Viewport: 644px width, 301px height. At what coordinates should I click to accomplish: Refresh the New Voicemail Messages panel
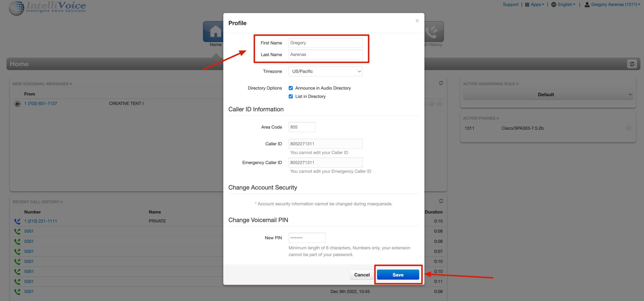pos(441,83)
